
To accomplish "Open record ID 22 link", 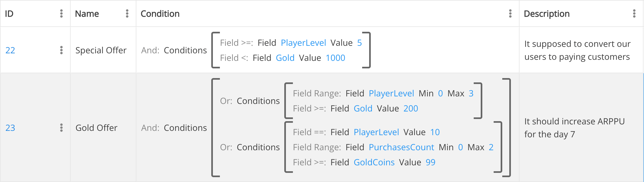I will (10, 50).
